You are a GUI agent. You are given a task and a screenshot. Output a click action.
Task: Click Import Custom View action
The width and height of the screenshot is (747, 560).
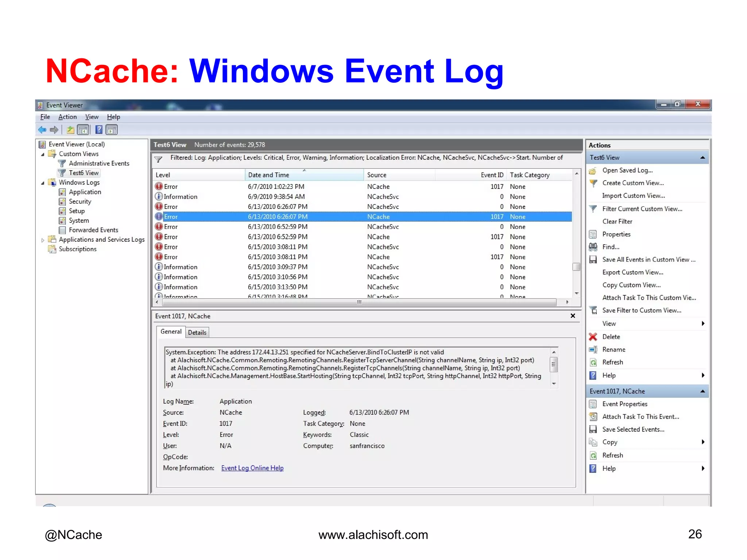(634, 196)
